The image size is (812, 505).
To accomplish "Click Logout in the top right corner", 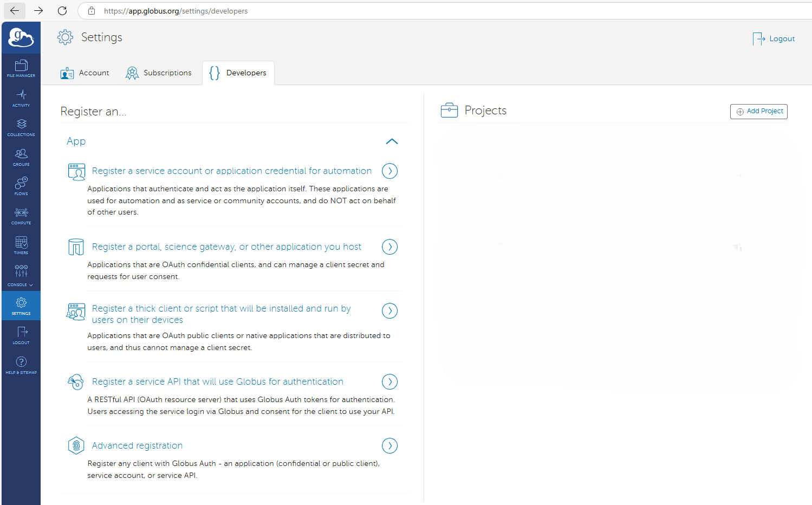I will 774,38.
